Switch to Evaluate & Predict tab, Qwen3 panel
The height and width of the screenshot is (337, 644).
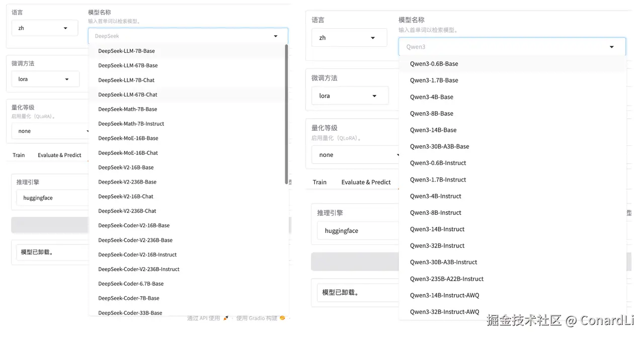(366, 182)
